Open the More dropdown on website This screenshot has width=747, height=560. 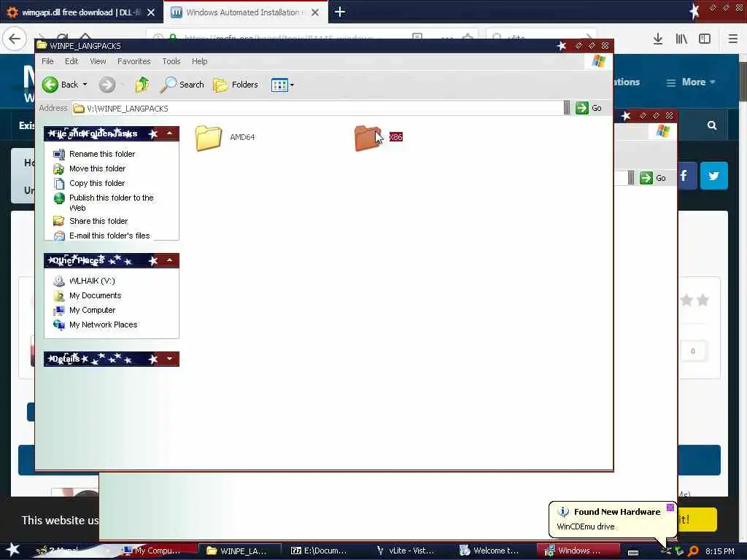691,82
